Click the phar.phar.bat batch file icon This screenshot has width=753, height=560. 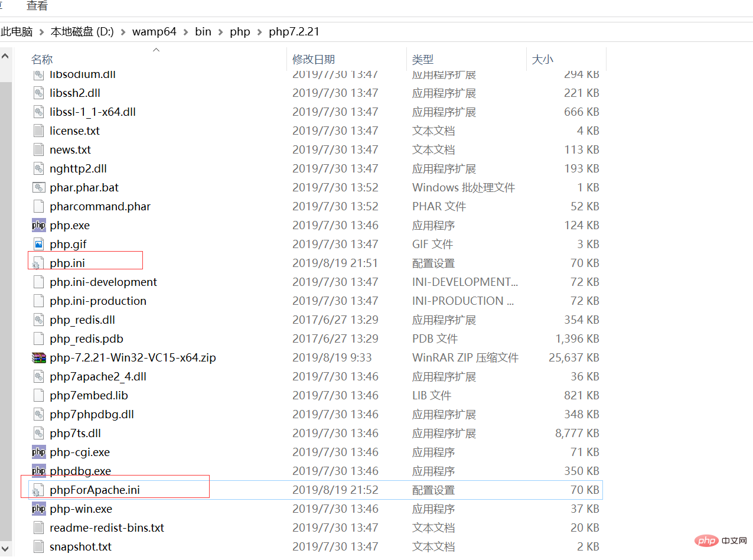pos(39,187)
